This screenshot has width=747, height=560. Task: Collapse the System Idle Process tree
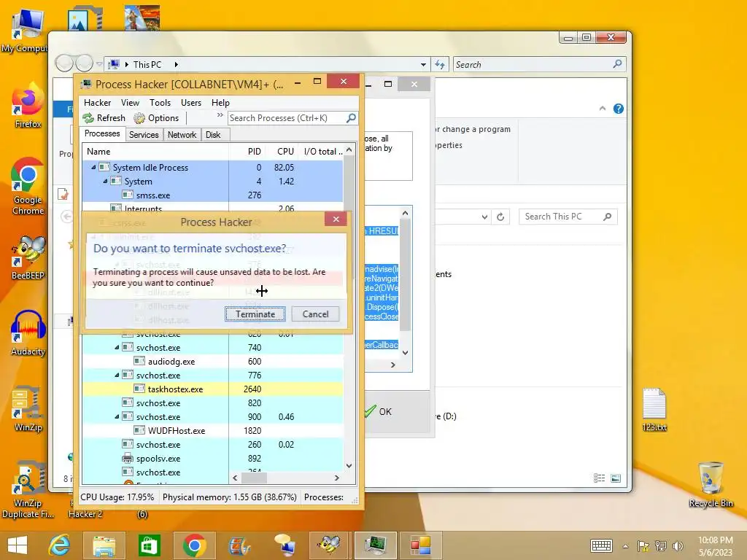(93, 167)
